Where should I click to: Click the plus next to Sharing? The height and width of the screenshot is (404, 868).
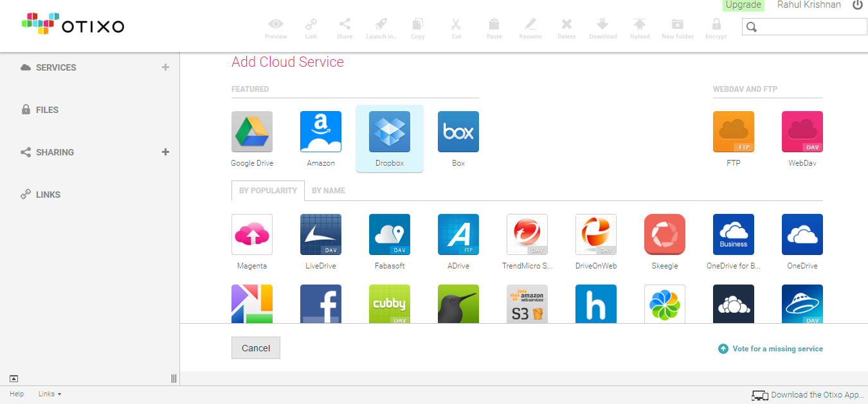[165, 152]
